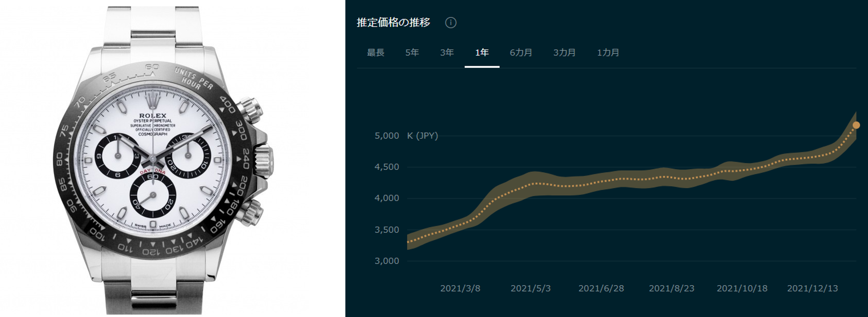
Task: Click the latest price data point on chart
Action: tap(856, 125)
